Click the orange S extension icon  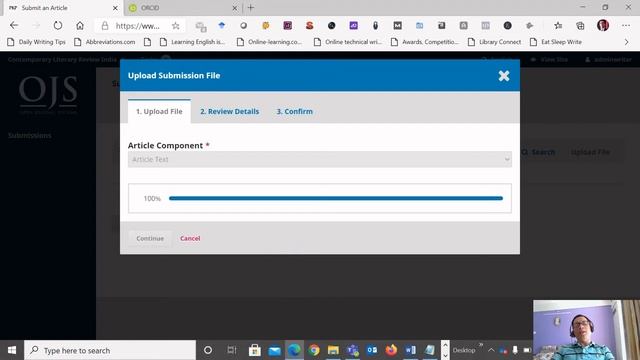(309, 25)
